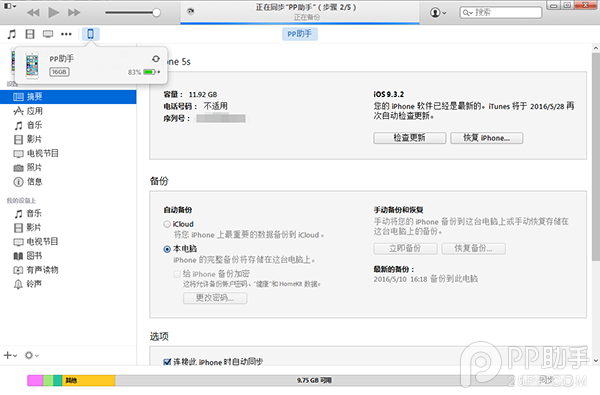600x395 pixels.
Task: Open the mini-player menu at top left
Action: point(10,6)
